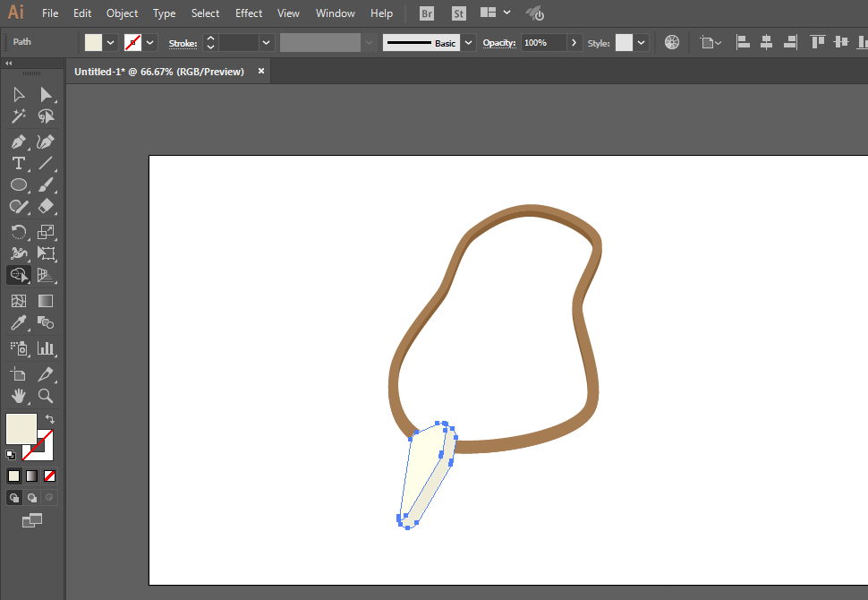The image size is (868, 600).
Task: Set paint mode to Gradient
Action: point(31,476)
